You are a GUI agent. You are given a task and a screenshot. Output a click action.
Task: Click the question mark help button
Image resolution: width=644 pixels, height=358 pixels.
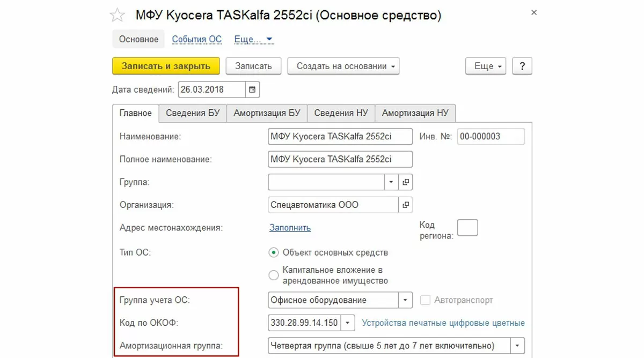[x=522, y=66]
